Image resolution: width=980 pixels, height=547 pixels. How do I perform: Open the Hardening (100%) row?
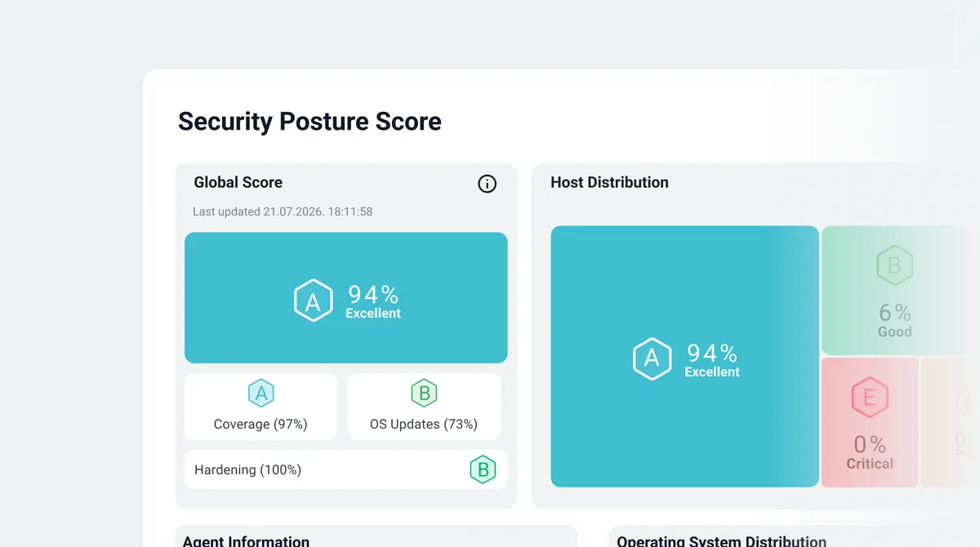point(346,469)
